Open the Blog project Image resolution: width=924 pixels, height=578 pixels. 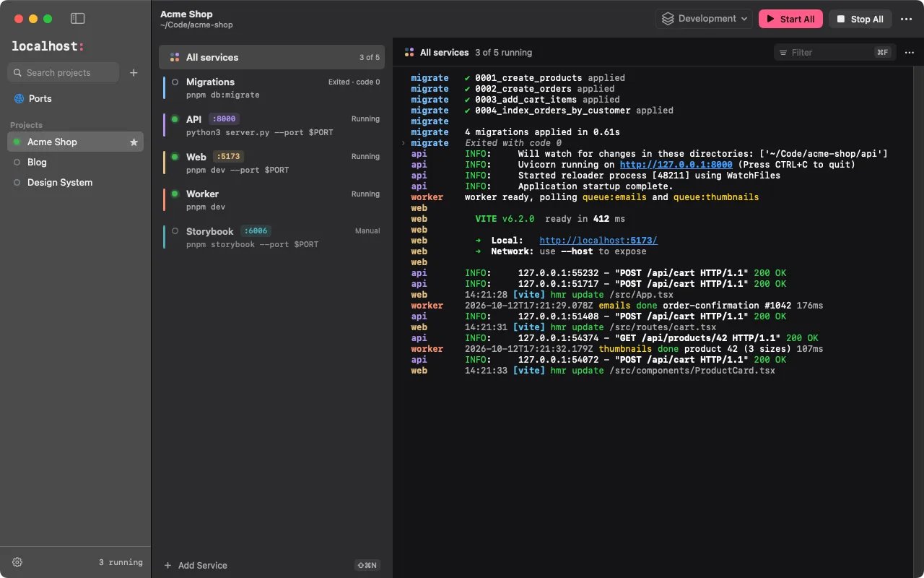75,162
